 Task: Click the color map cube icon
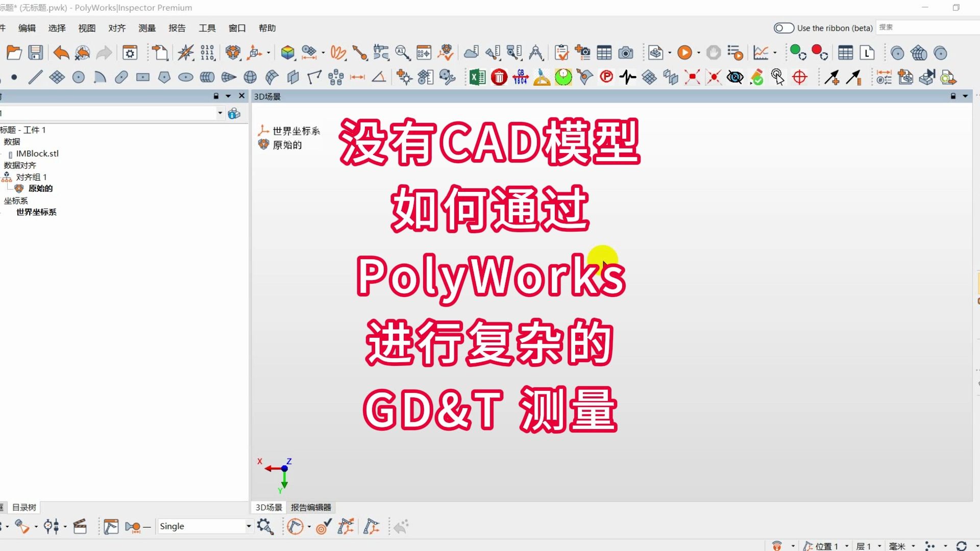click(x=287, y=53)
